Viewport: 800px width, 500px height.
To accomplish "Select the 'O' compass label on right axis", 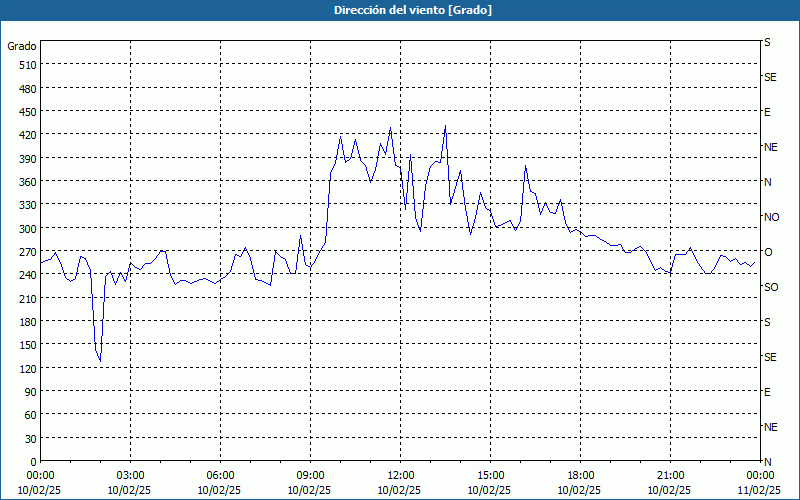I will pos(768,252).
